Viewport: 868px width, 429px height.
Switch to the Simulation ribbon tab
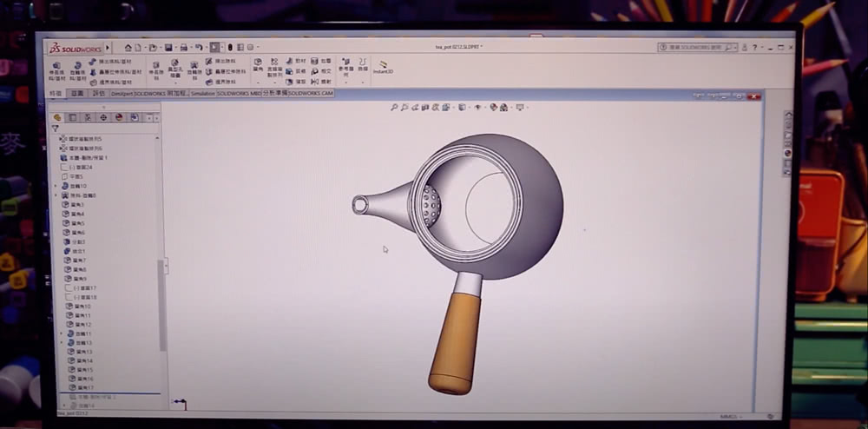click(x=202, y=93)
